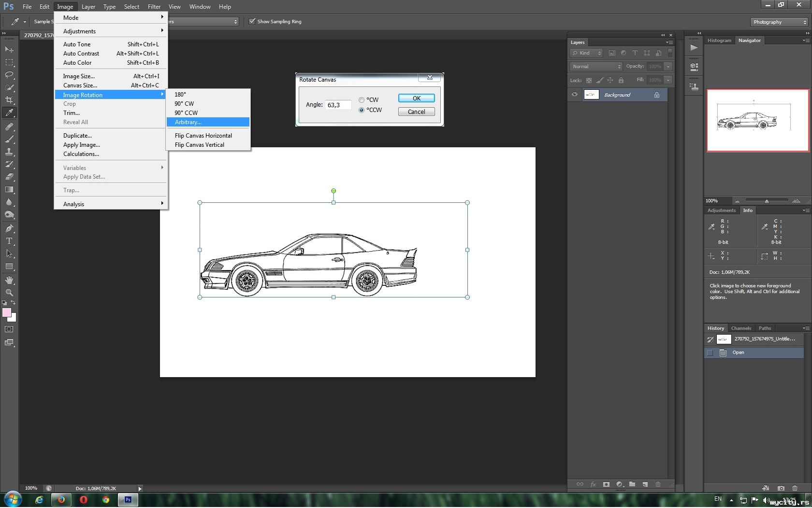This screenshot has height=508, width=812.
Task: Open the Normal blend mode dropdown
Action: 596,67
